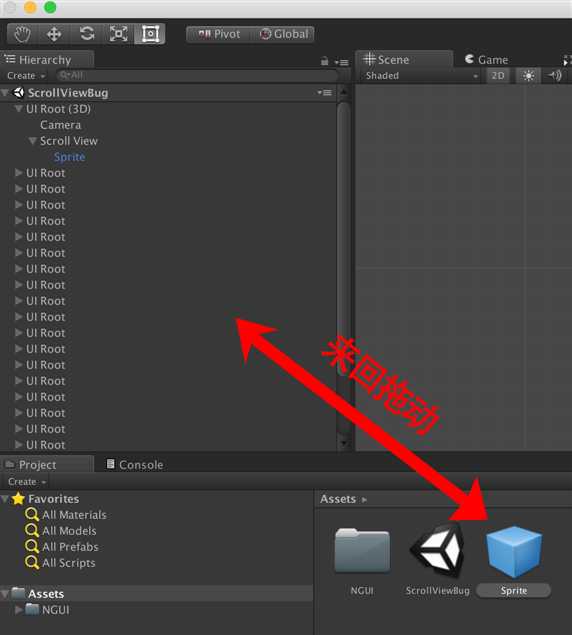Click the green window zoom button
The image size is (572, 635).
coord(50,8)
